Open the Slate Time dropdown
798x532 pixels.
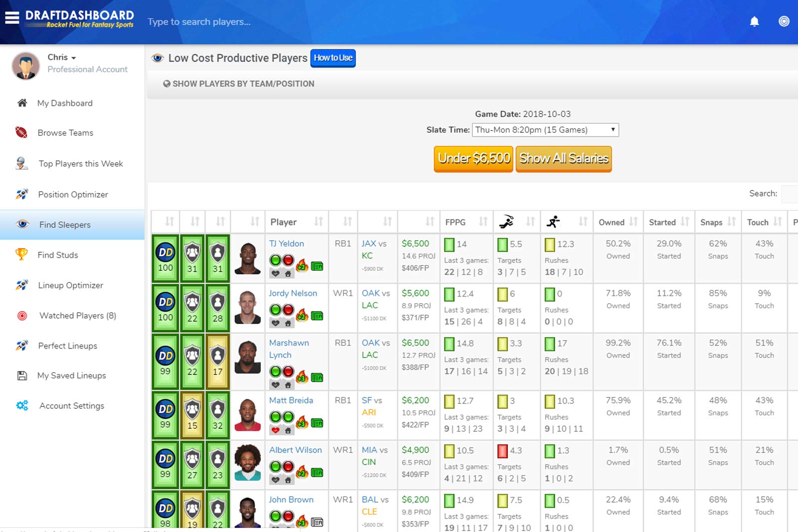(545, 130)
